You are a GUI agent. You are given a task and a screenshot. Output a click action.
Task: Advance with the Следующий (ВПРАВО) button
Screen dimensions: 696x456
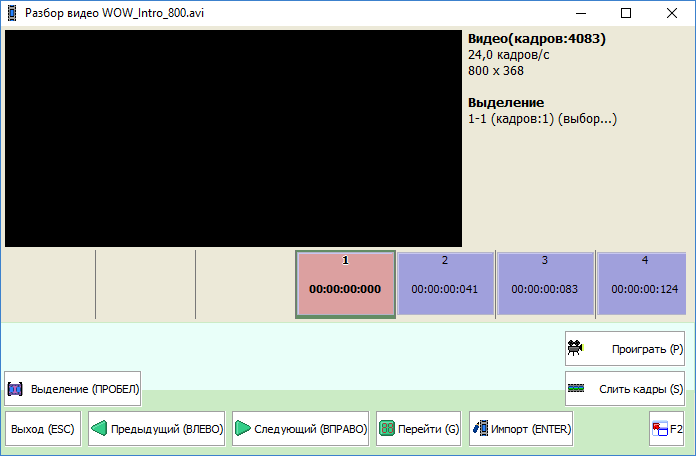(x=301, y=429)
